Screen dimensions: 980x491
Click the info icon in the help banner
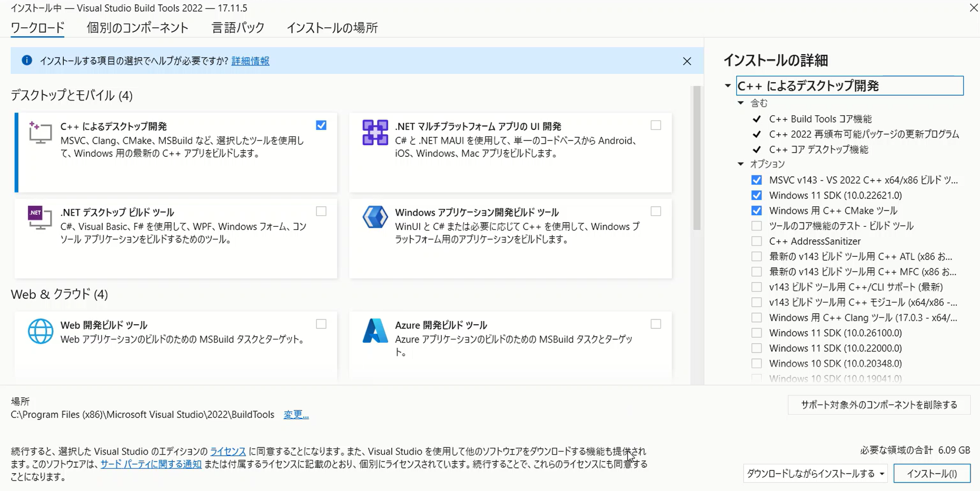coord(27,61)
